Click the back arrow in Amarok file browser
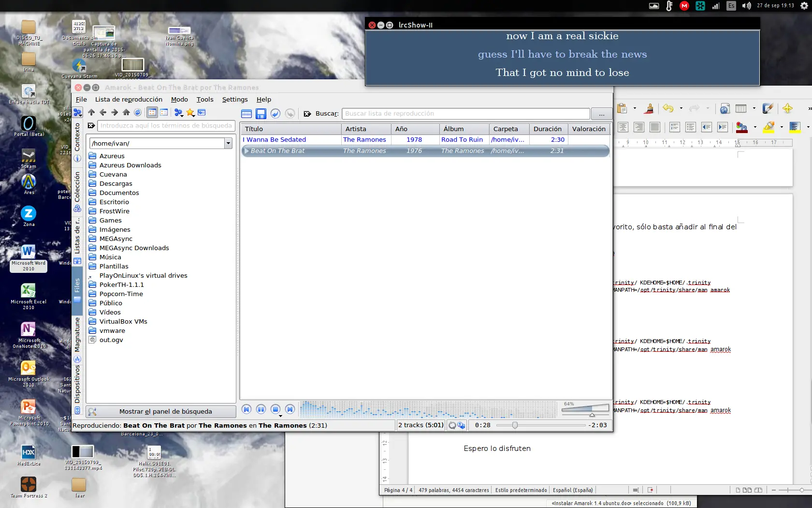Image resolution: width=812 pixels, height=508 pixels. tap(103, 112)
